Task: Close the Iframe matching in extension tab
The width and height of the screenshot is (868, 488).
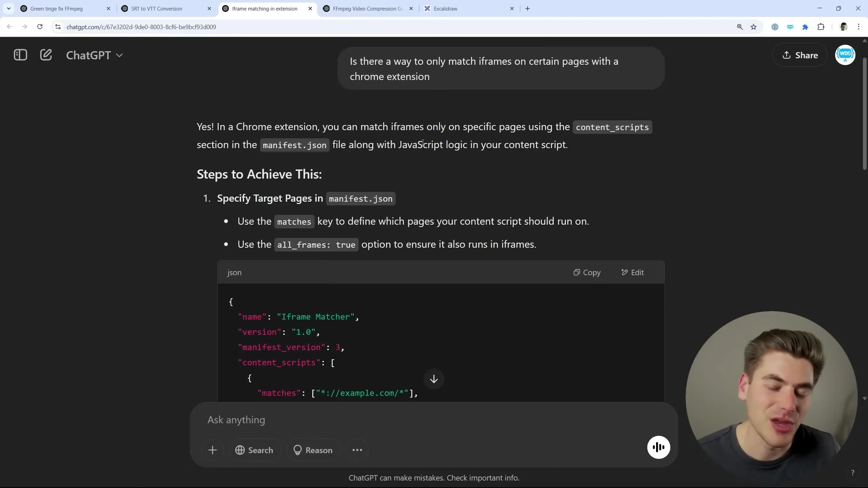Action: click(x=310, y=8)
